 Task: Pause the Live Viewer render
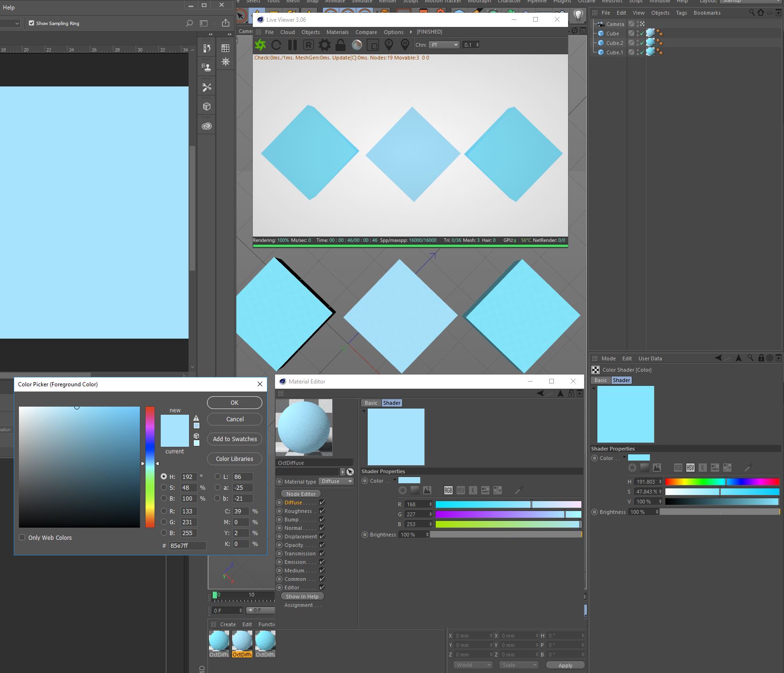pyautogui.click(x=293, y=45)
